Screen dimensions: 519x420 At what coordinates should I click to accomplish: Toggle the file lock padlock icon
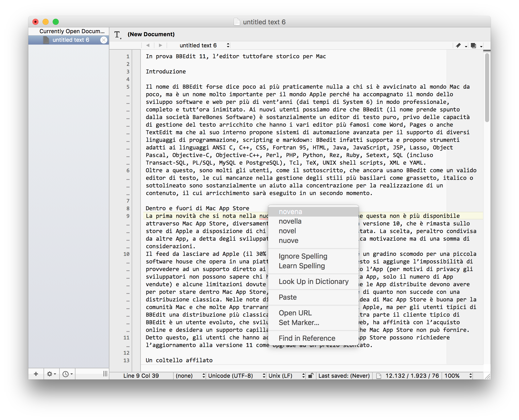(x=311, y=376)
